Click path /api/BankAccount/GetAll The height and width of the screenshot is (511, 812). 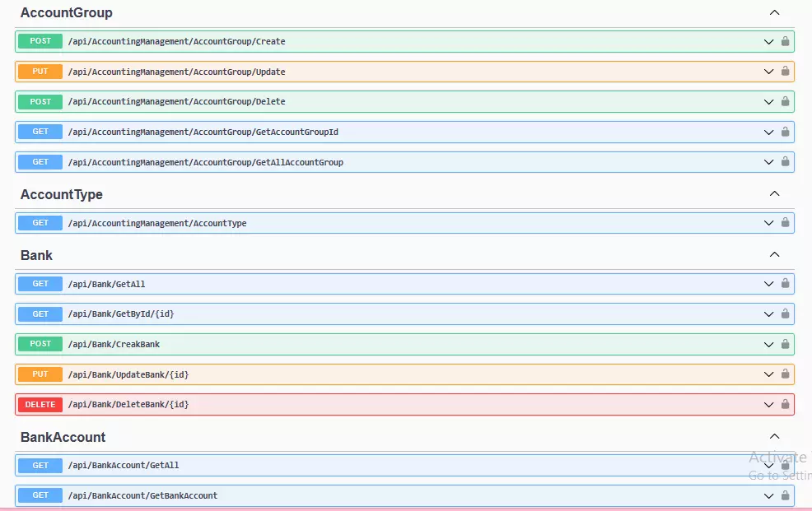click(x=124, y=466)
